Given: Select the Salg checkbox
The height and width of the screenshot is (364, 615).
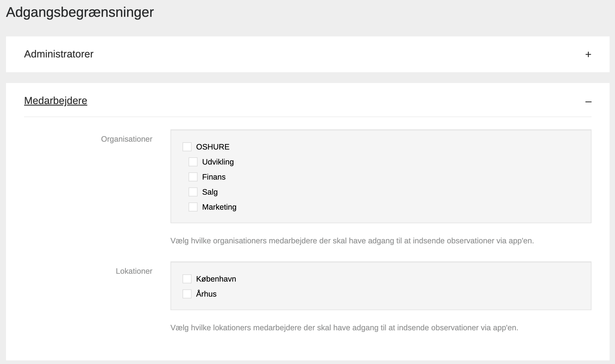Looking at the screenshot, I should click(193, 192).
